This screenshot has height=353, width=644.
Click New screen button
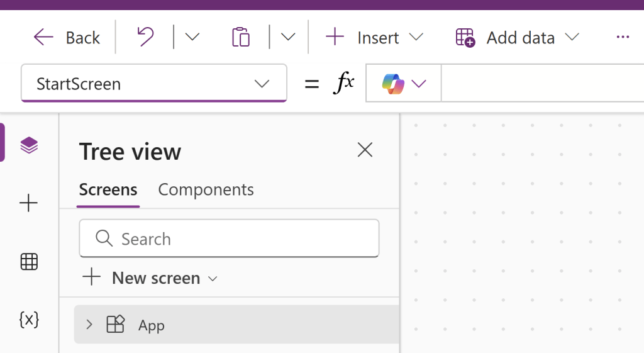(150, 278)
